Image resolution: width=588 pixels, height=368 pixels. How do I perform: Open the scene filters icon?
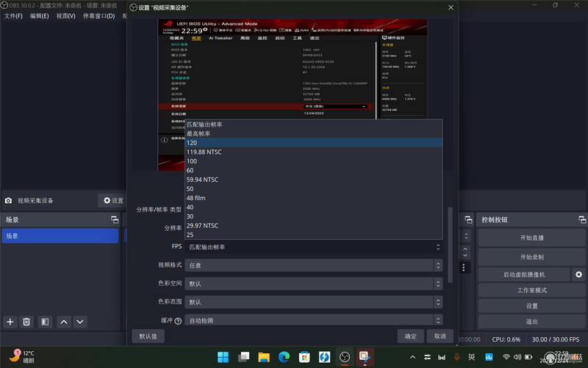45,322
